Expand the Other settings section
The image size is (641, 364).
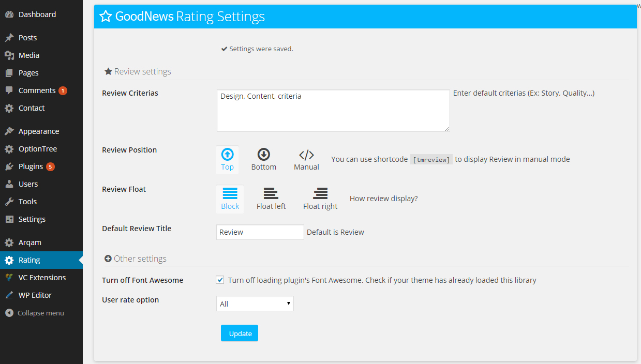coord(136,259)
